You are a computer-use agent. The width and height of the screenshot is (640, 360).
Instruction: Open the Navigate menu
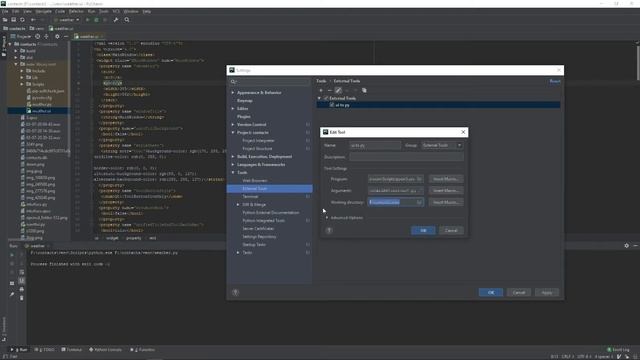coord(43,11)
